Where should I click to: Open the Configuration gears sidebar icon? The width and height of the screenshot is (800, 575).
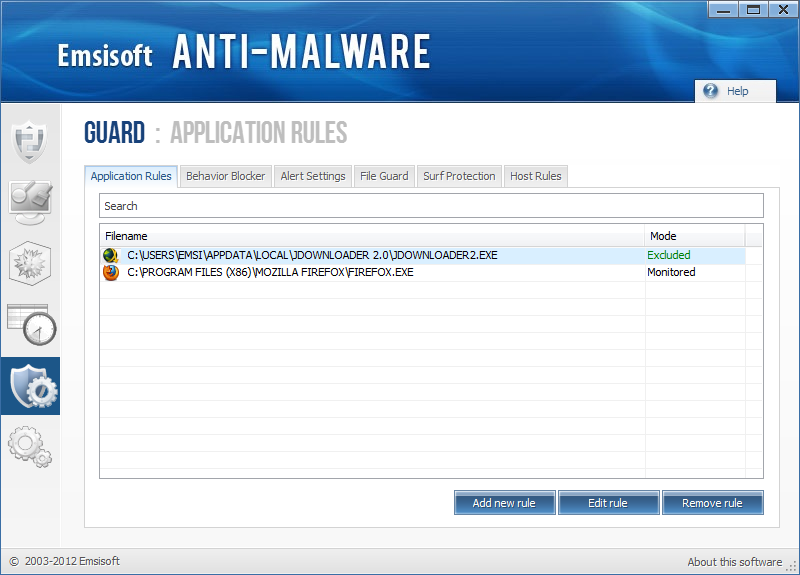[x=29, y=446]
